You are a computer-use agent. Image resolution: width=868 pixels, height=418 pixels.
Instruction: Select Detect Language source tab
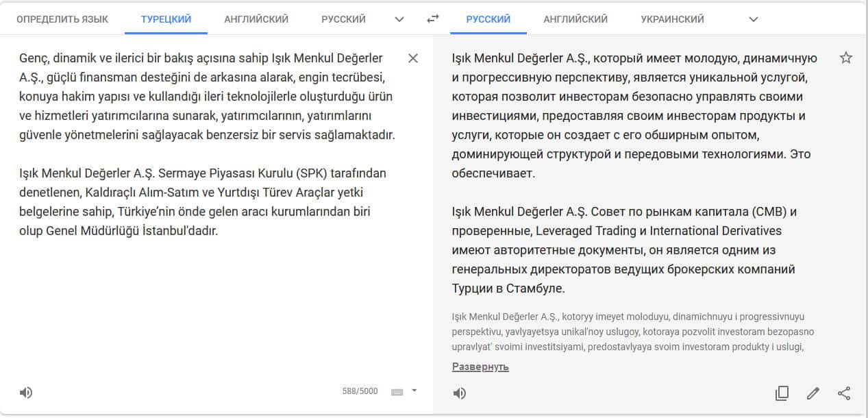pyautogui.click(x=62, y=19)
